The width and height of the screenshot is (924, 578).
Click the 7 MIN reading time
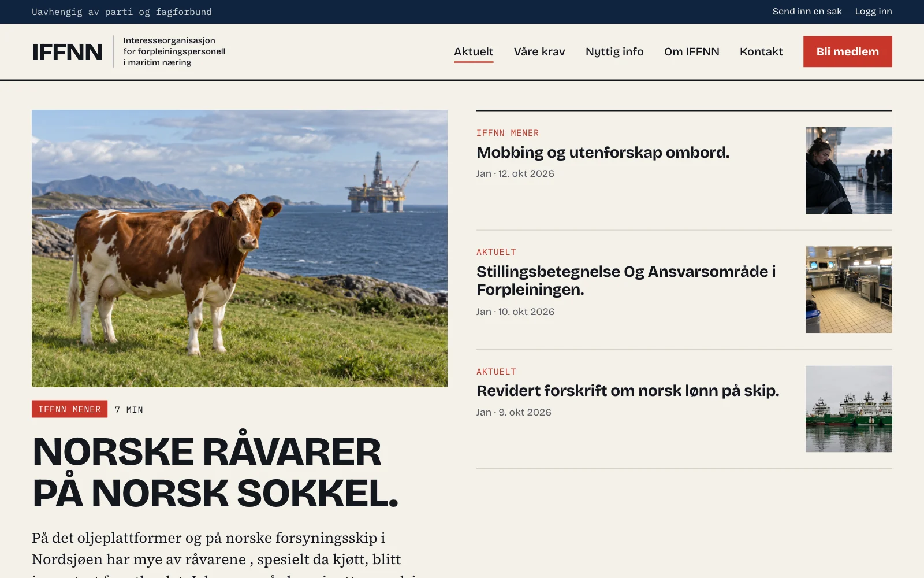(x=129, y=410)
